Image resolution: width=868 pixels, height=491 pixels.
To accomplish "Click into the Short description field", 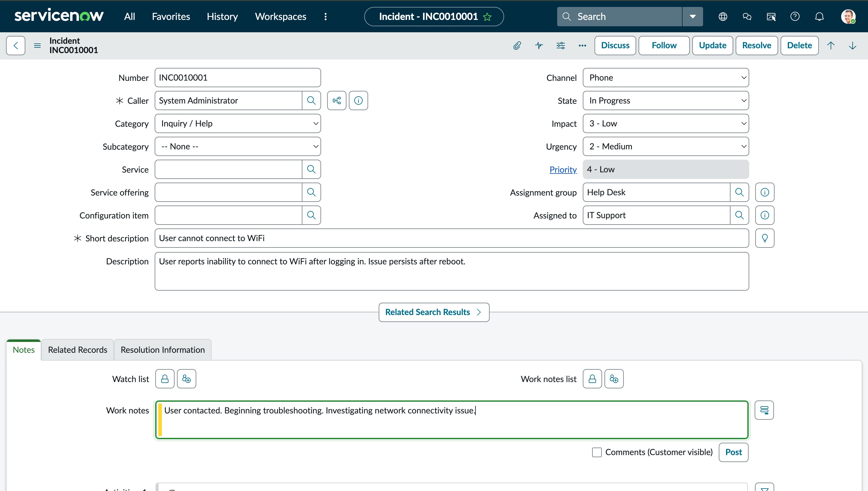I will (x=452, y=238).
